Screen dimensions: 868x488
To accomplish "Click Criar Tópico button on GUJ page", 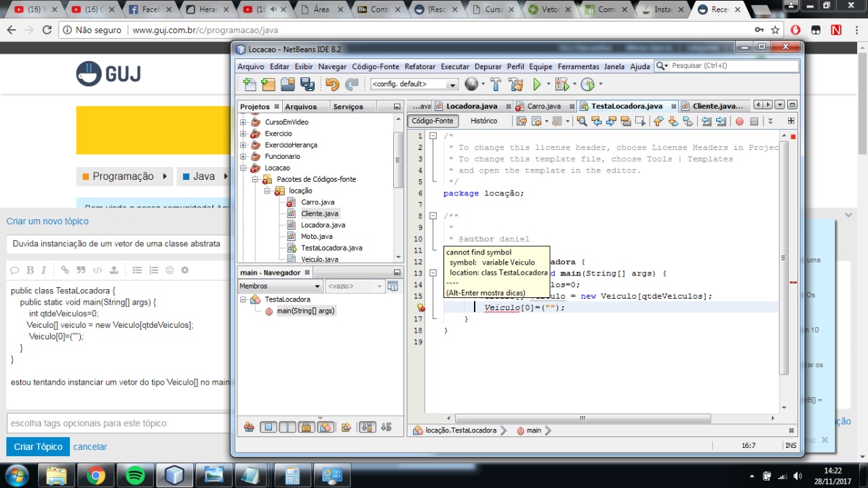I will [x=38, y=447].
